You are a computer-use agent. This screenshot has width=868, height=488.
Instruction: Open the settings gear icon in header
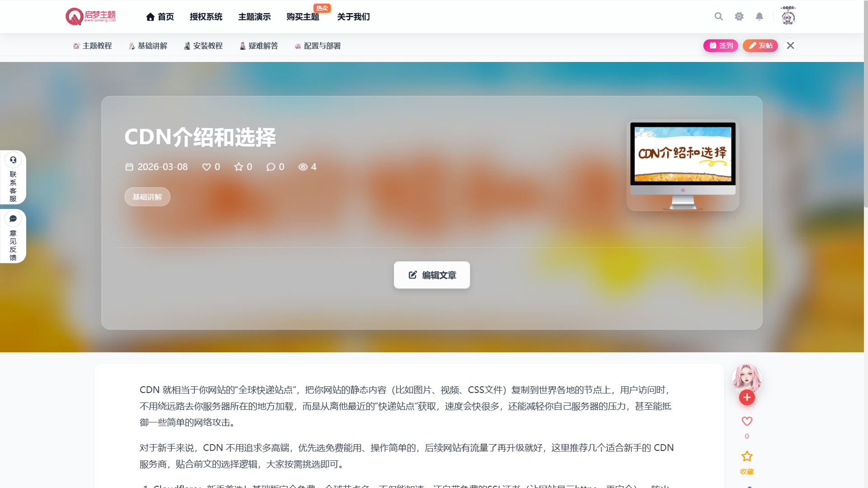coord(739,17)
